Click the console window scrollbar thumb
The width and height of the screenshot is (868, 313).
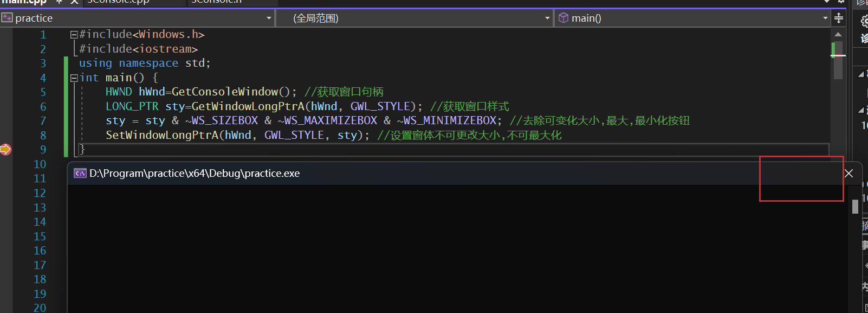(856, 206)
